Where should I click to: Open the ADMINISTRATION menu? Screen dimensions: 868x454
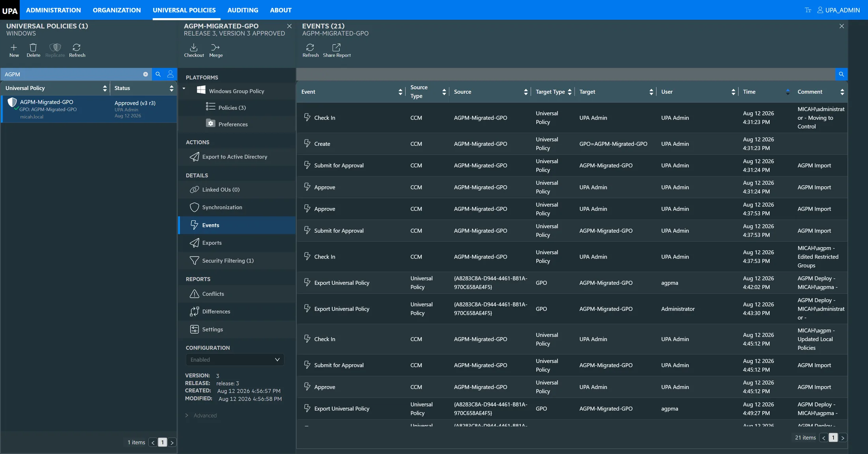pyautogui.click(x=53, y=10)
